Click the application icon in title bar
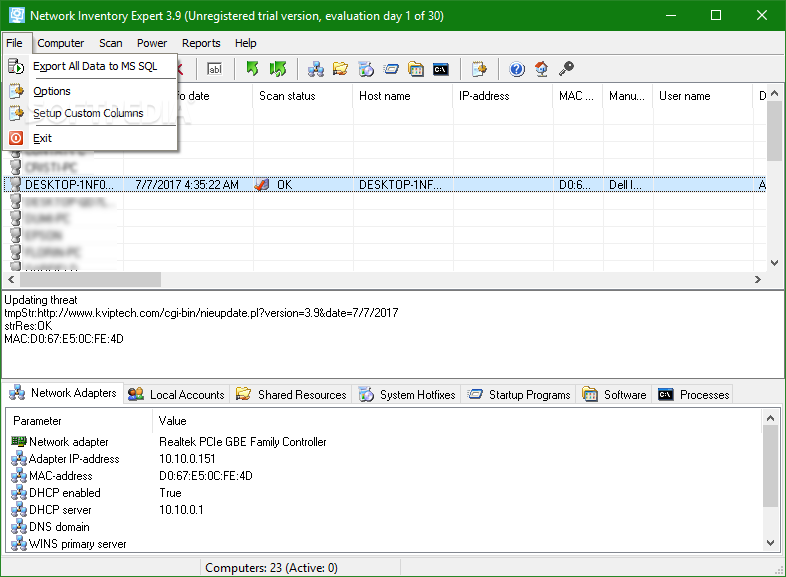Screen dimensions: 786x577 point(17,15)
